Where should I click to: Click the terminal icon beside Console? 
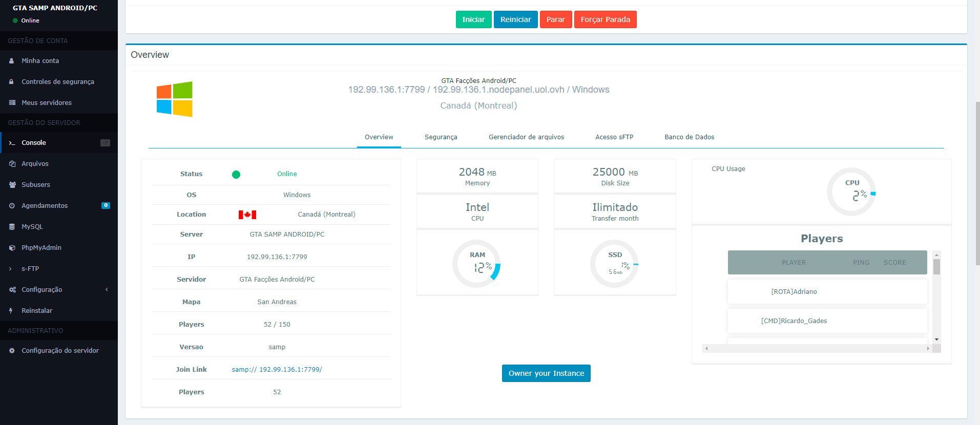click(12, 143)
